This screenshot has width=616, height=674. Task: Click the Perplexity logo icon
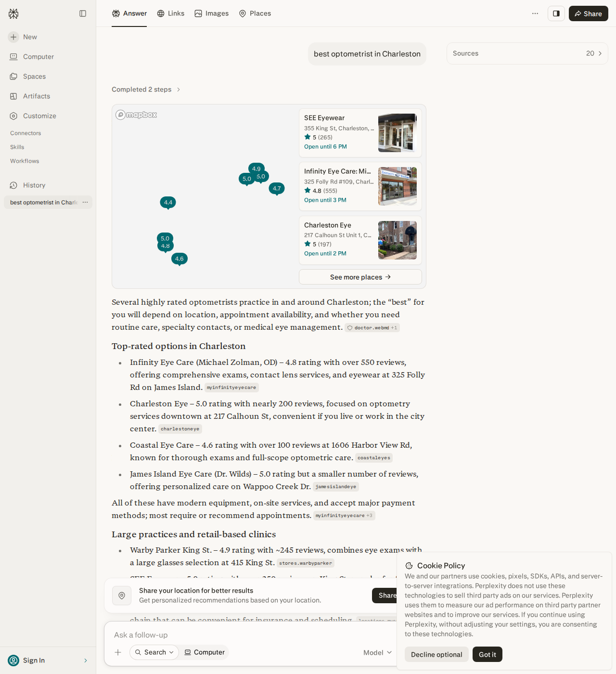13,13
